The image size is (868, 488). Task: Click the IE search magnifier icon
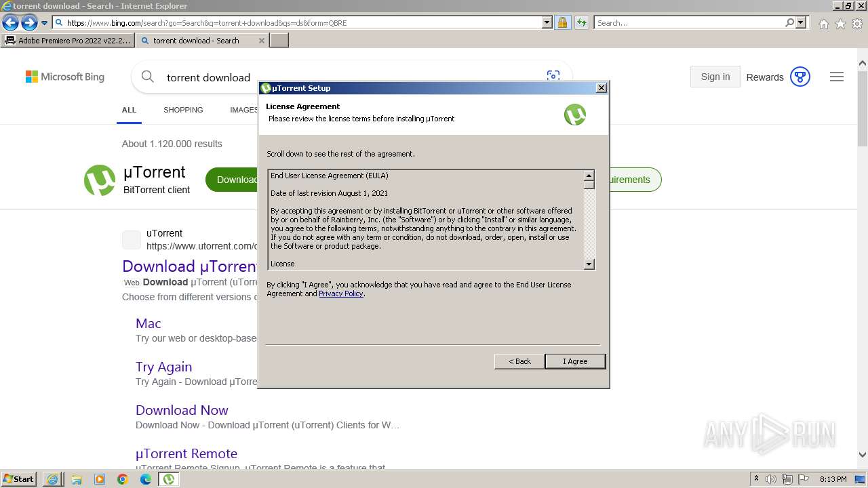pyautogui.click(x=790, y=23)
